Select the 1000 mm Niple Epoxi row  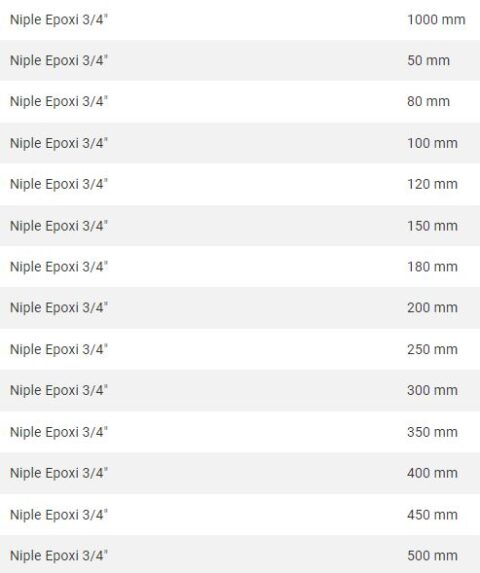coord(240,19)
